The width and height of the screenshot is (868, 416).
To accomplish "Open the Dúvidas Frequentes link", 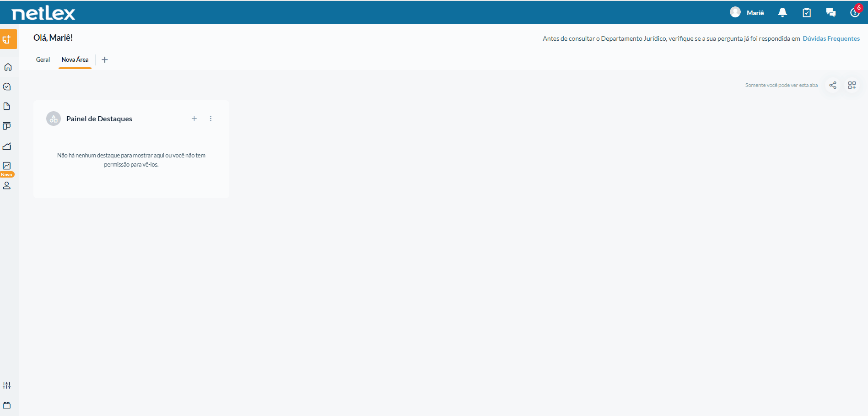I will tap(831, 38).
